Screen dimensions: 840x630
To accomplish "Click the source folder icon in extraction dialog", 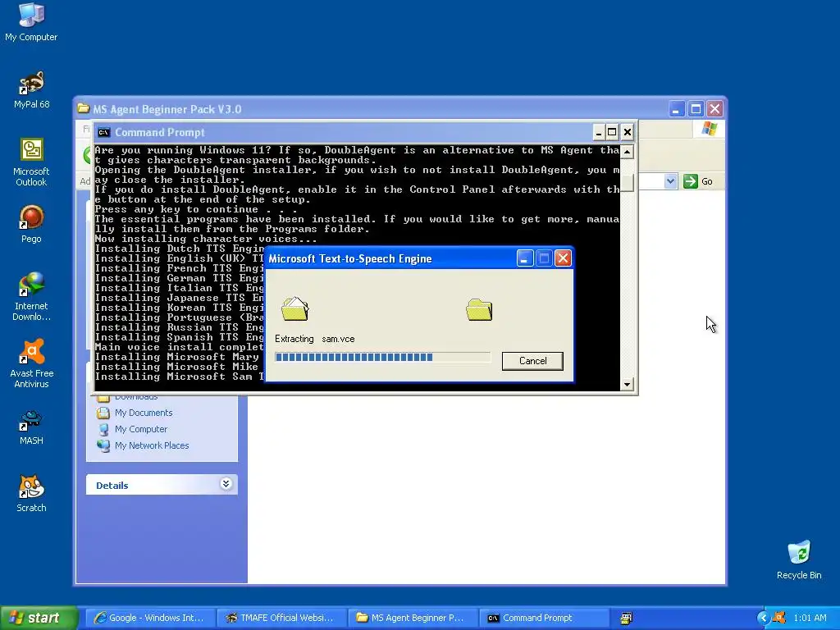I will click(294, 308).
